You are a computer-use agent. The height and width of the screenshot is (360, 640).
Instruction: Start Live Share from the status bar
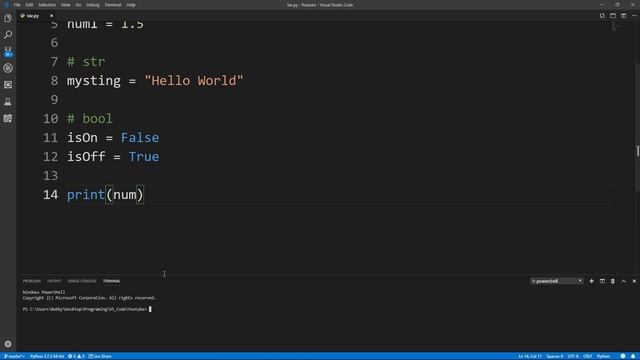100,356
